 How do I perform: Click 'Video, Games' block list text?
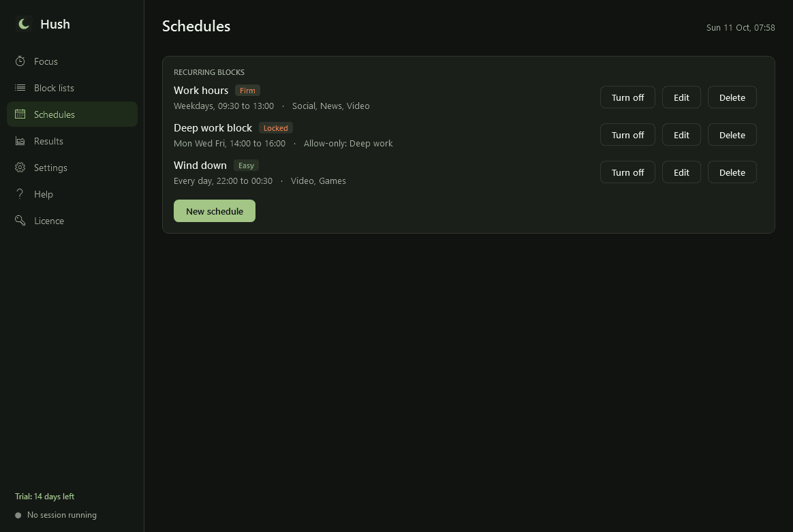coord(318,181)
